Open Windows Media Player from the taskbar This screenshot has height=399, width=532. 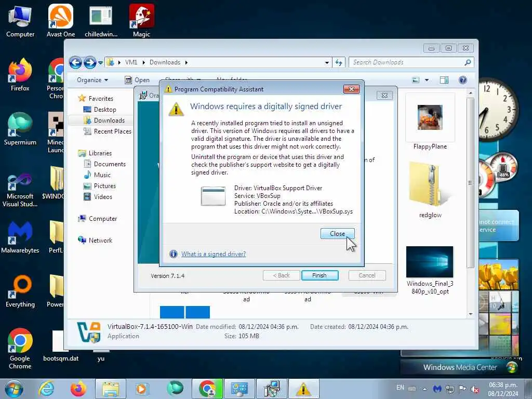point(142,389)
